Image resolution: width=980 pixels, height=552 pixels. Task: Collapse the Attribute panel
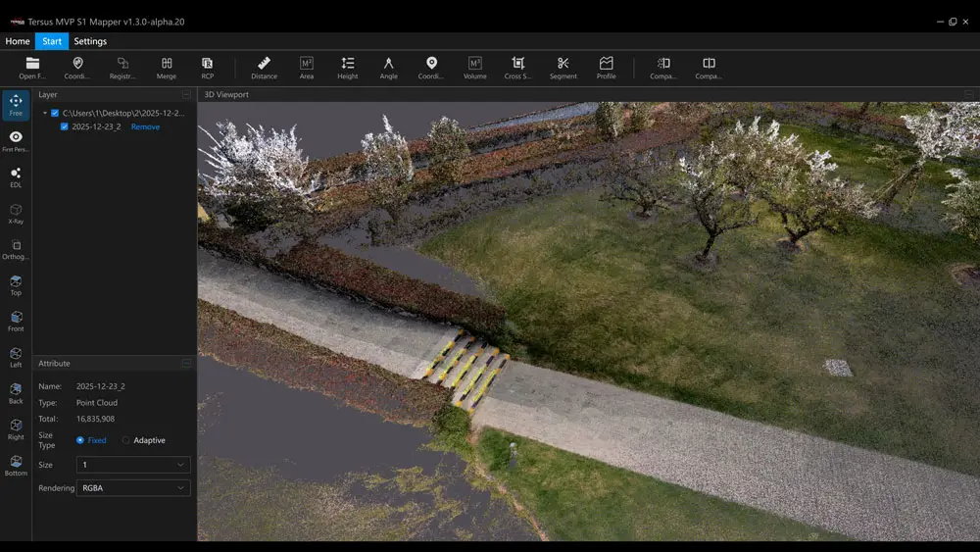click(x=186, y=364)
